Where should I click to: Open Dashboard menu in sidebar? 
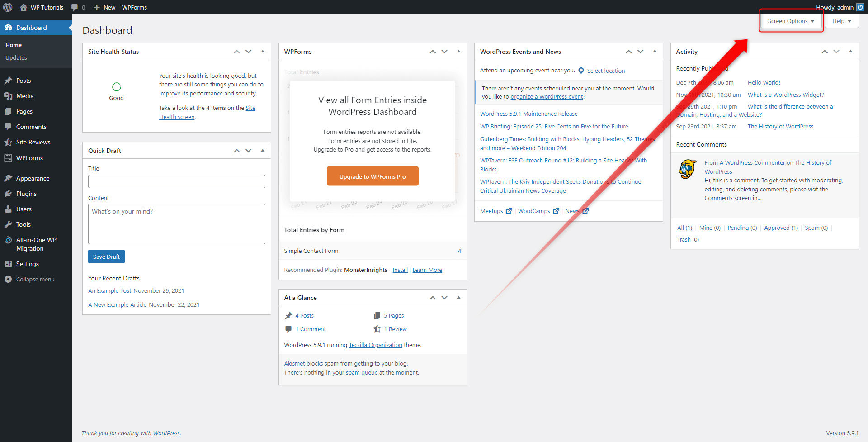[36, 28]
